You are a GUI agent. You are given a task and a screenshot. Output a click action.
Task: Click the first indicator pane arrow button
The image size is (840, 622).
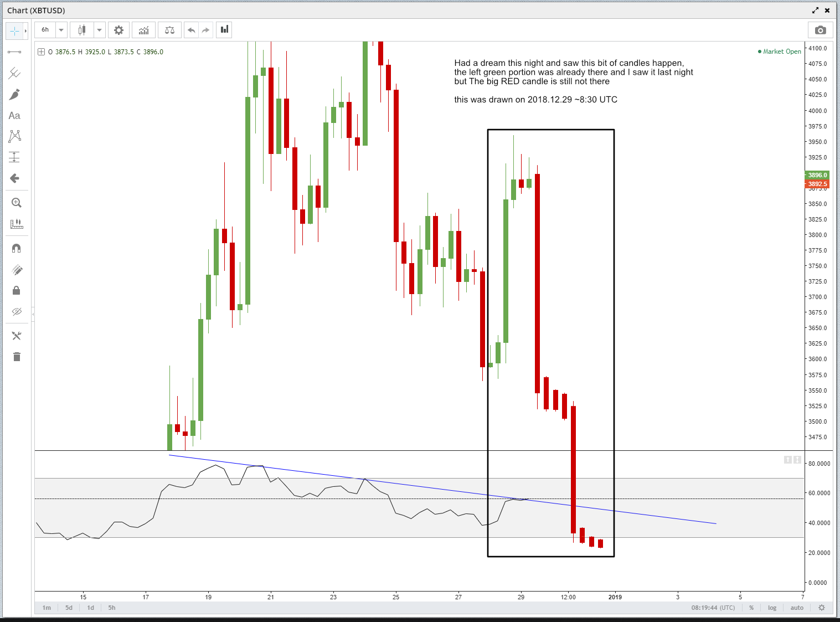[788, 460]
